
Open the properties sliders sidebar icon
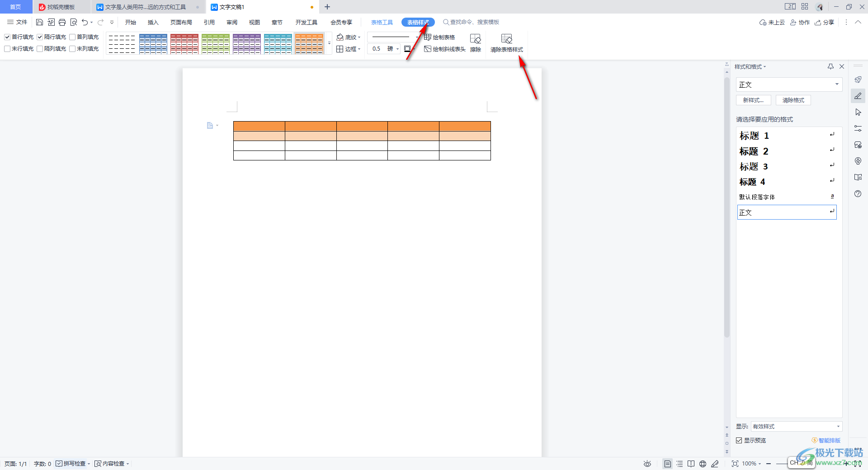pos(858,128)
